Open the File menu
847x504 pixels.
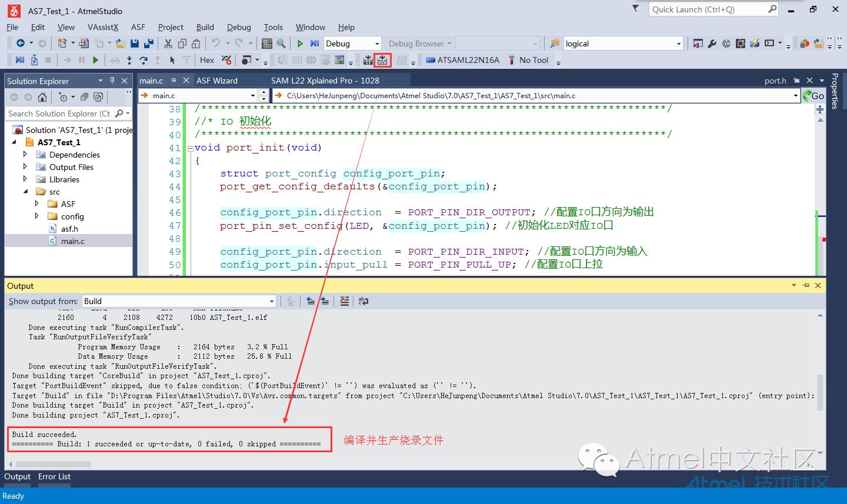pos(12,27)
